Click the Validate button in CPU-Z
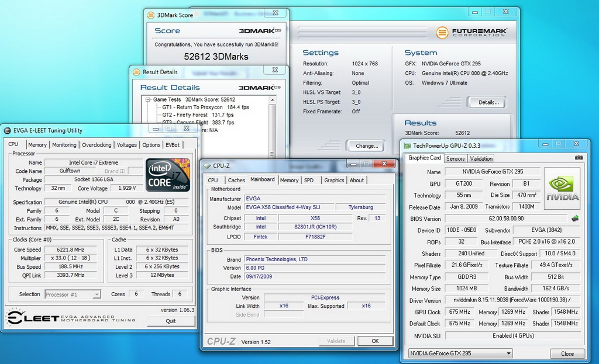This screenshot has height=364, width=599. (336, 341)
